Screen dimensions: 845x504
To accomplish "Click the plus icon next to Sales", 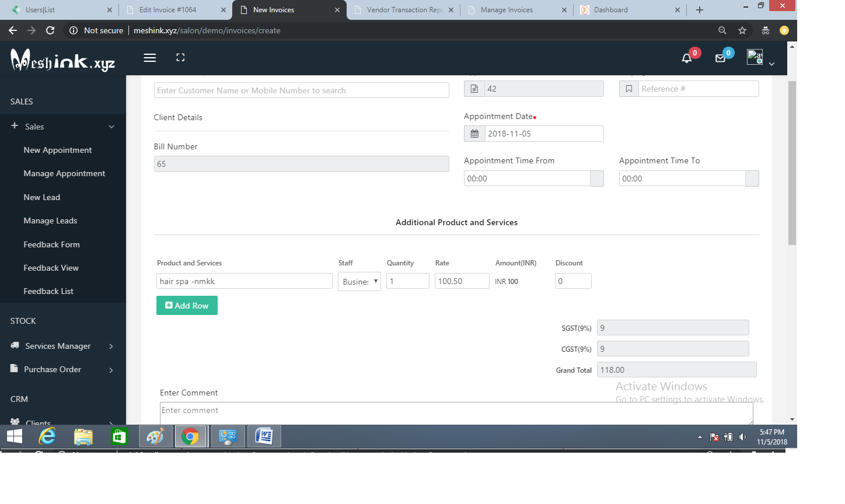I will tap(15, 126).
